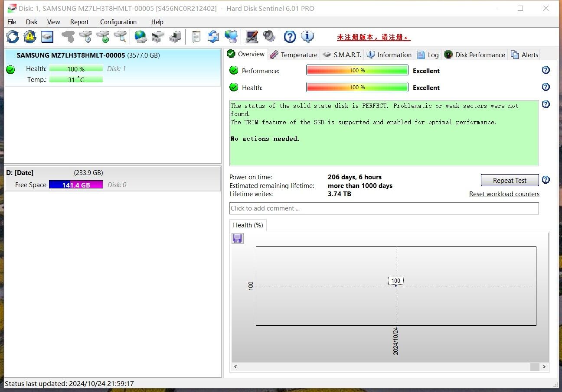Click the disk with magnifier icon

click(121, 37)
